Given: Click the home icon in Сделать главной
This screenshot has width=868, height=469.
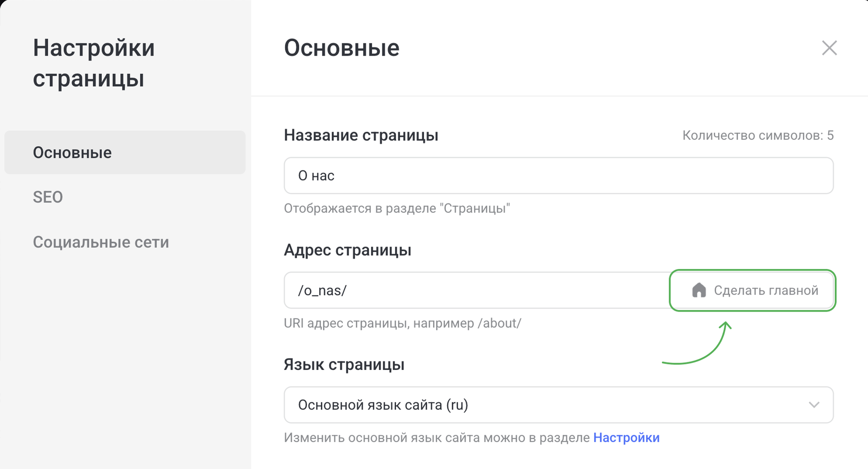Looking at the screenshot, I should 699,290.
